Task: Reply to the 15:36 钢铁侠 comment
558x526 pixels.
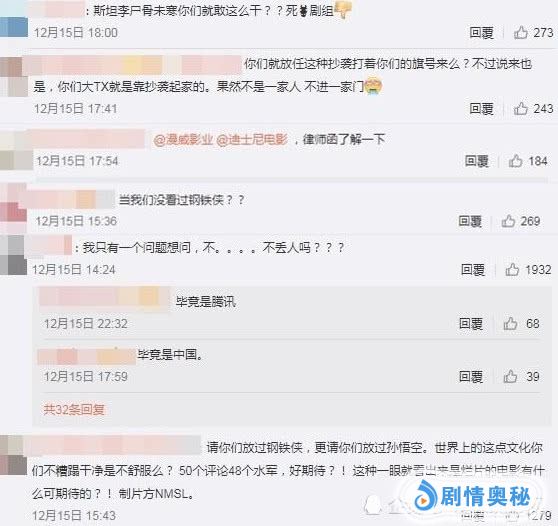Action: pyautogui.click(x=470, y=221)
